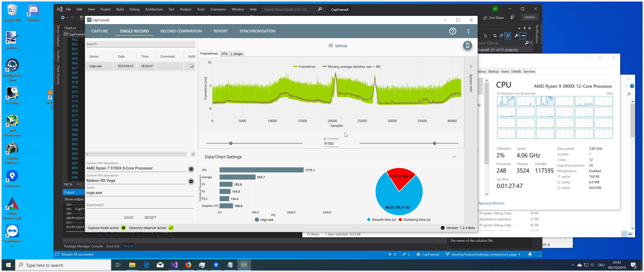Image resolution: width=644 pixels, height=272 pixels.
Task: Click the GitHub logo icon
Action: (x=331, y=46)
